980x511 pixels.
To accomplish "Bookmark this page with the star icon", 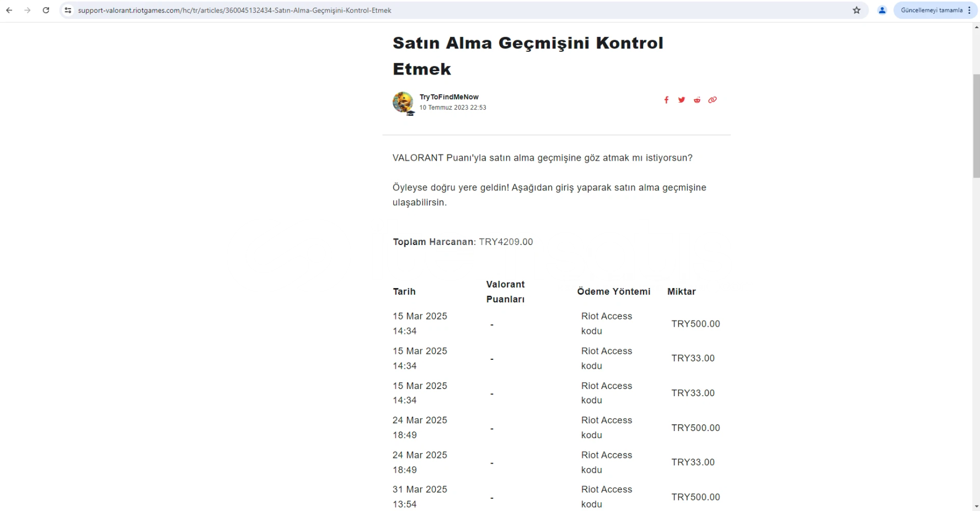I will click(x=856, y=10).
